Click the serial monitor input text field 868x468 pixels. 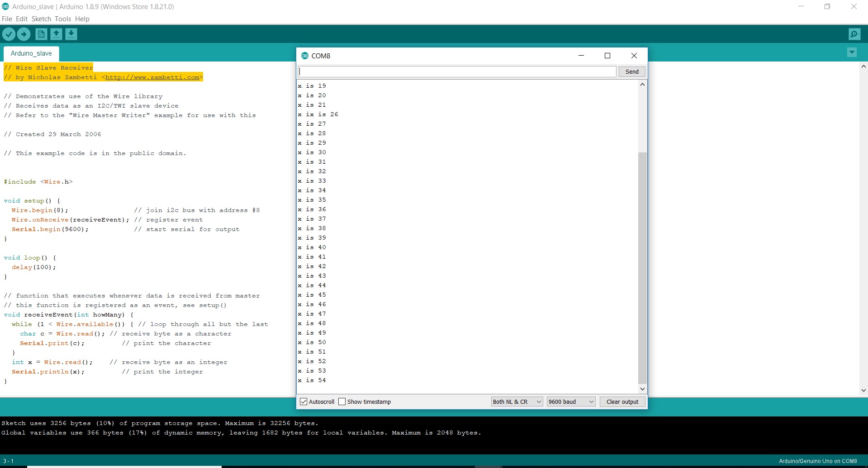click(457, 71)
